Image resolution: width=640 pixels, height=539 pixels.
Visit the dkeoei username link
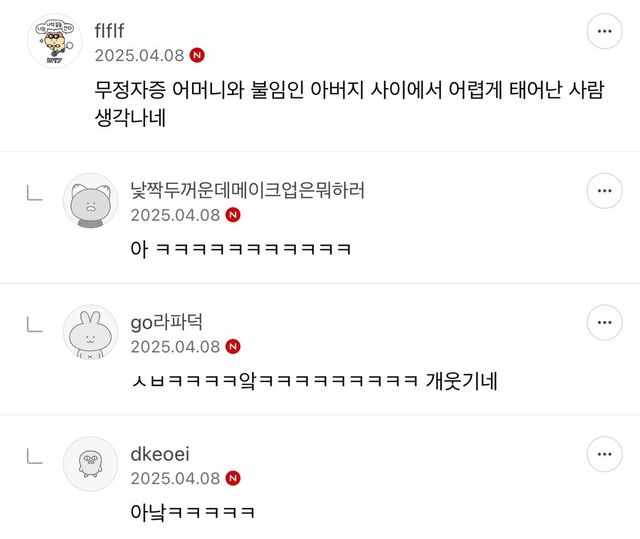click(161, 453)
